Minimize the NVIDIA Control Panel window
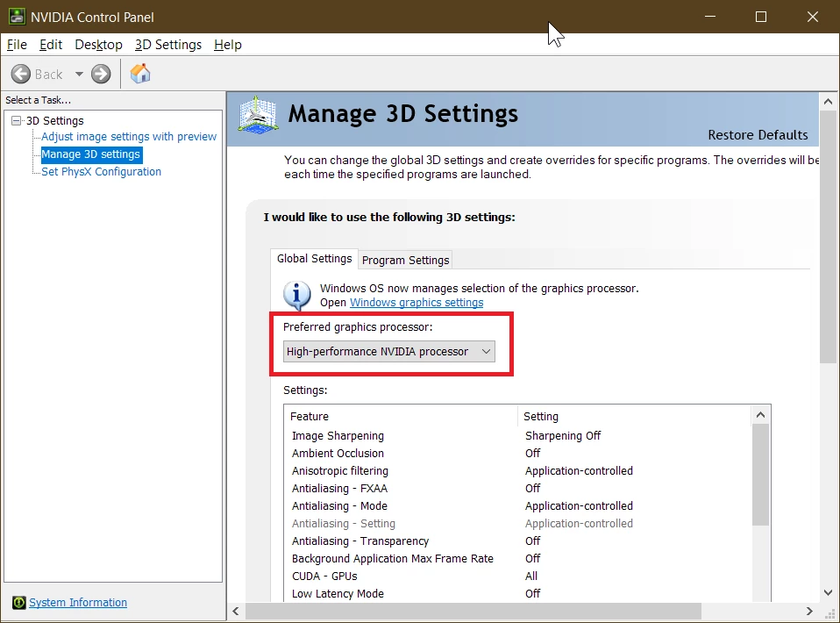The height and width of the screenshot is (623, 840). pyautogui.click(x=710, y=17)
